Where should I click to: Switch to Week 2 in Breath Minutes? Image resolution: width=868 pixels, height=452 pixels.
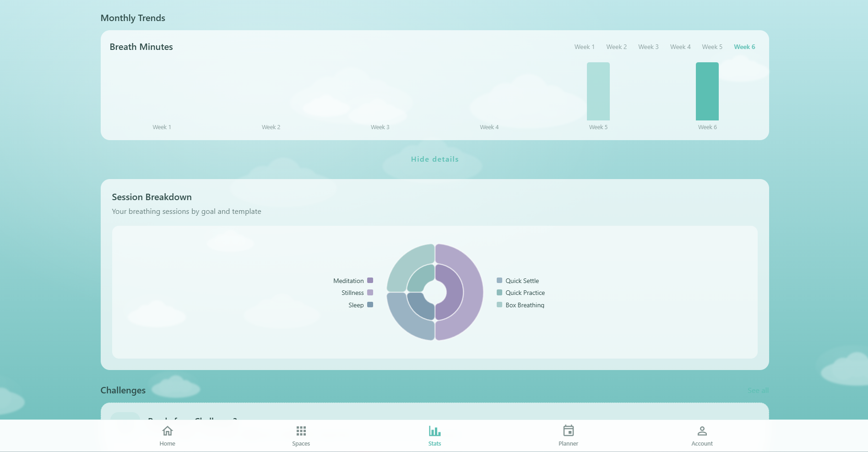point(617,46)
